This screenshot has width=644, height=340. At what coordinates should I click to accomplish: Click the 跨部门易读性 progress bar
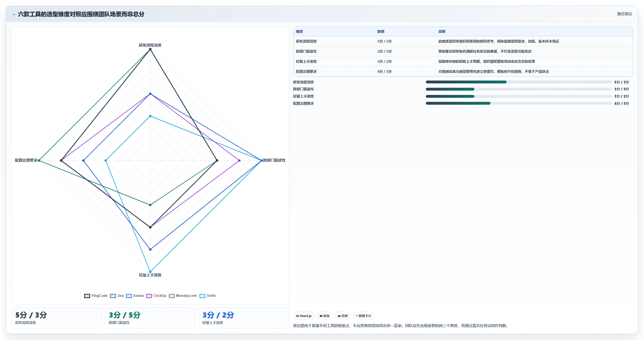[519, 89]
